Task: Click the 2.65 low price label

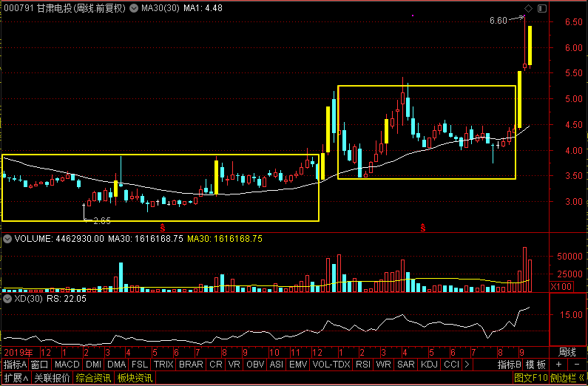Action: (x=101, y=221)
